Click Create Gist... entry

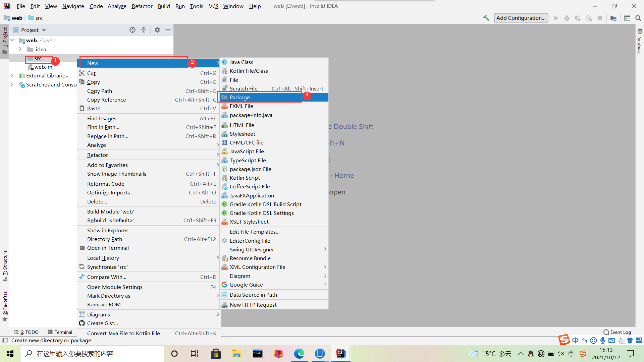(149, 323)
